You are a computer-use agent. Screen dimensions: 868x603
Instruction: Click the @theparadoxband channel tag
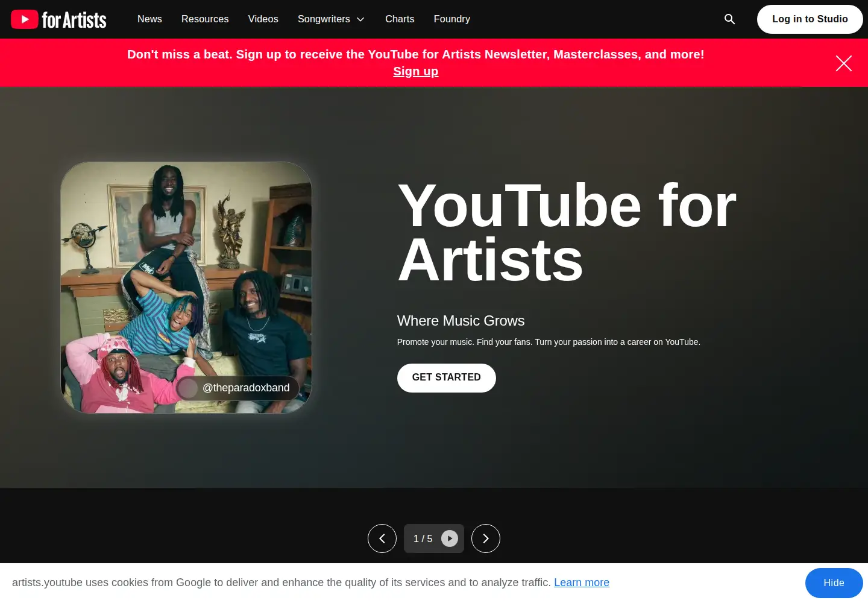[x=237, y=388]
